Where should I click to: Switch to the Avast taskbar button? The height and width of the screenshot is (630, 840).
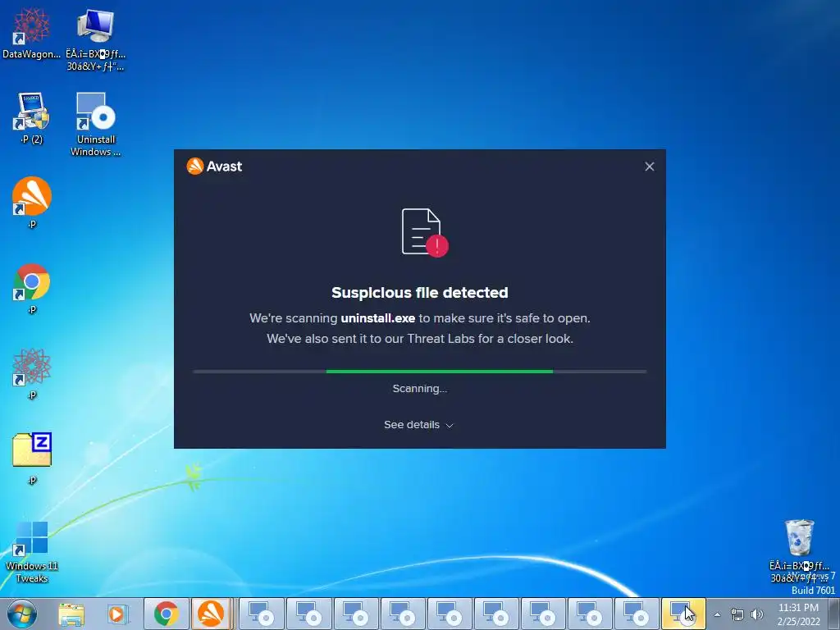tap(211, 614)
